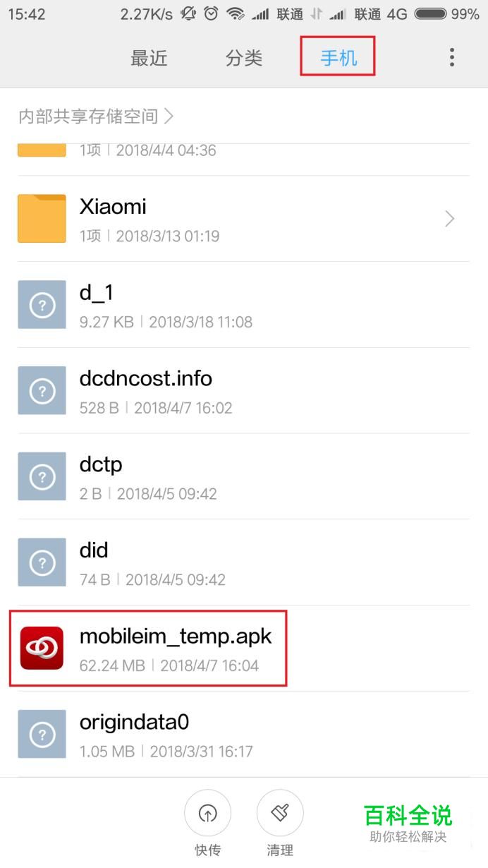This screenshot has height=868, width=488.
Task: Tap the Wi-Fi icon in the status bar
Action: point(233,14)
